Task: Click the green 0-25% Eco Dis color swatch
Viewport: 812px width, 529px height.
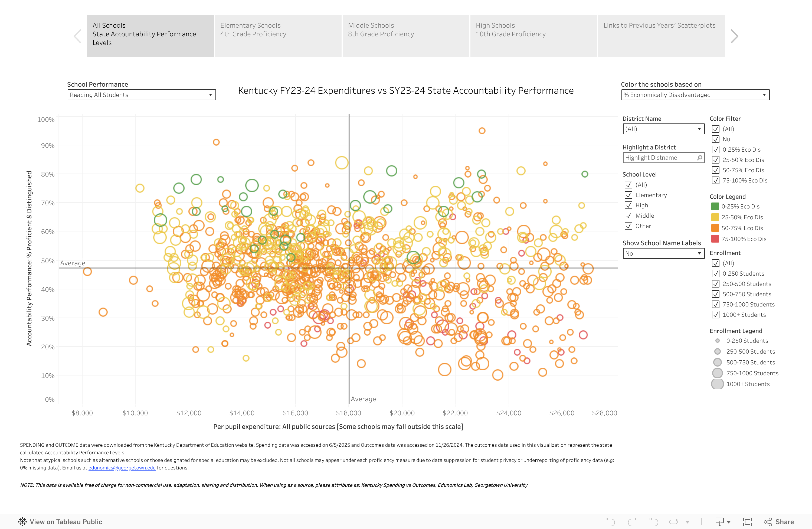Action: click(x=715, y=206)
